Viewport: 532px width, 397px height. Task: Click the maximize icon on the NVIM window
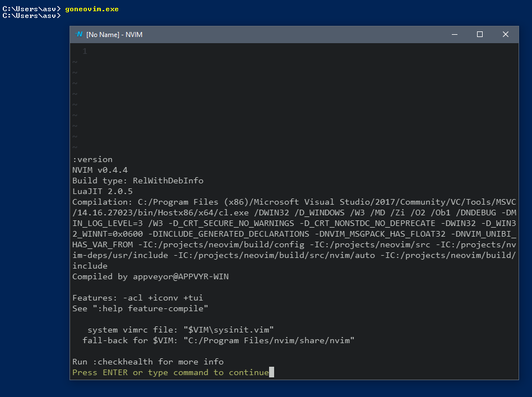click(x=480, y=34)
